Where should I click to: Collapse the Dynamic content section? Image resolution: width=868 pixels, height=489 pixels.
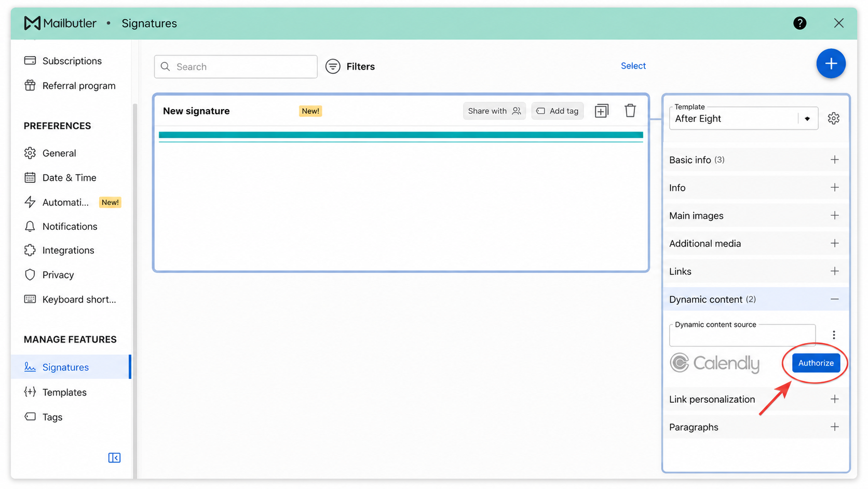pyautogui.click(x=755, y=299)
